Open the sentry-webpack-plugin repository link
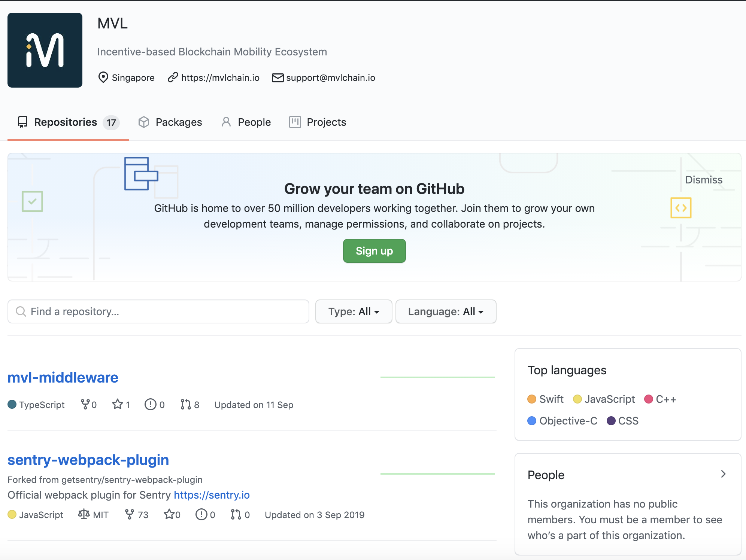The width and height of the screenshot is (746, 560). click(88, 460)
